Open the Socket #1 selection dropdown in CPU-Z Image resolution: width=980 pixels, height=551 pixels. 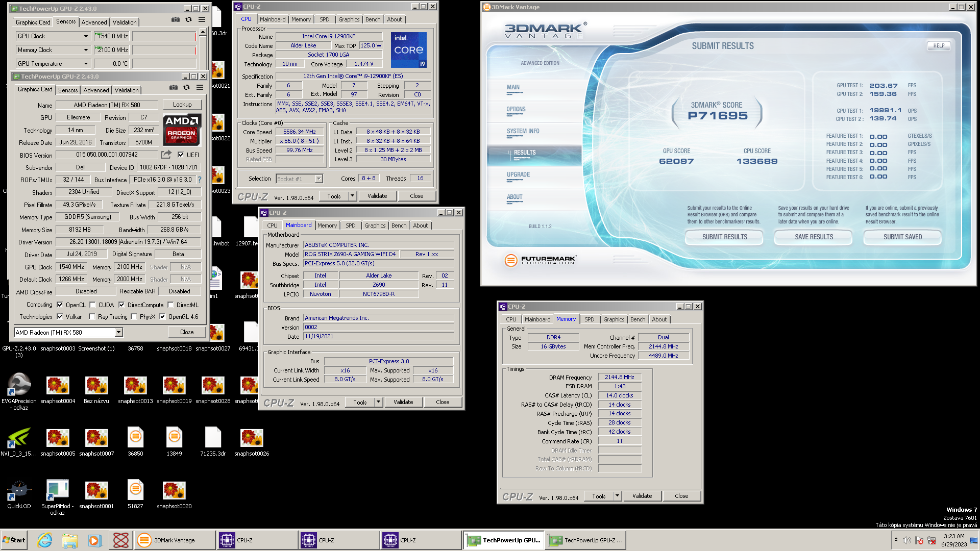(x=318, y=179)
